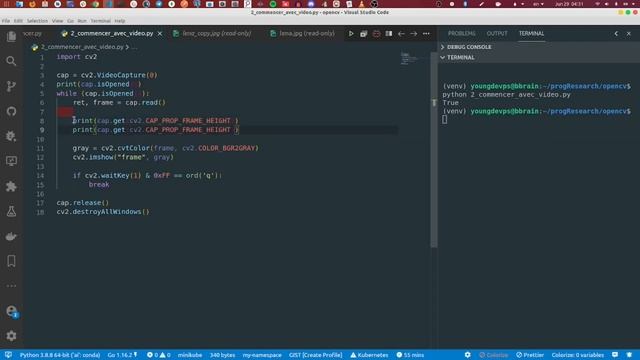Screen dimensions: 640x360
Task: Run the Python file with play button
Action: (351, 33)
